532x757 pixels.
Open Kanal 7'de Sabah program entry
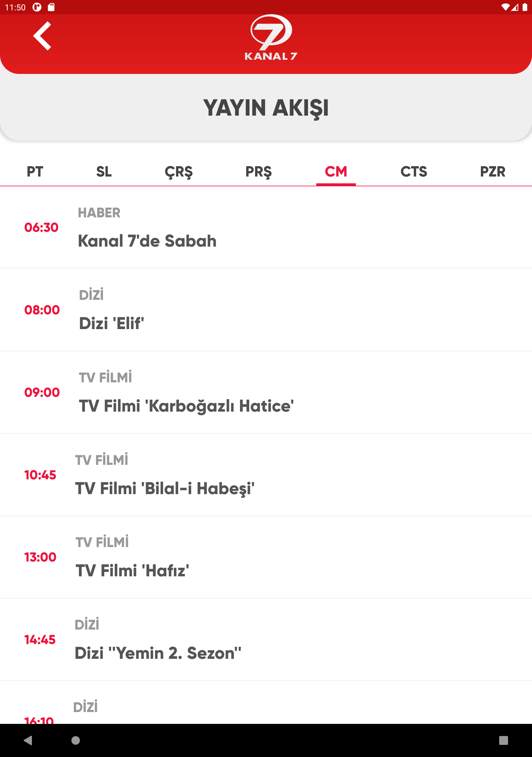pos(266,227)
